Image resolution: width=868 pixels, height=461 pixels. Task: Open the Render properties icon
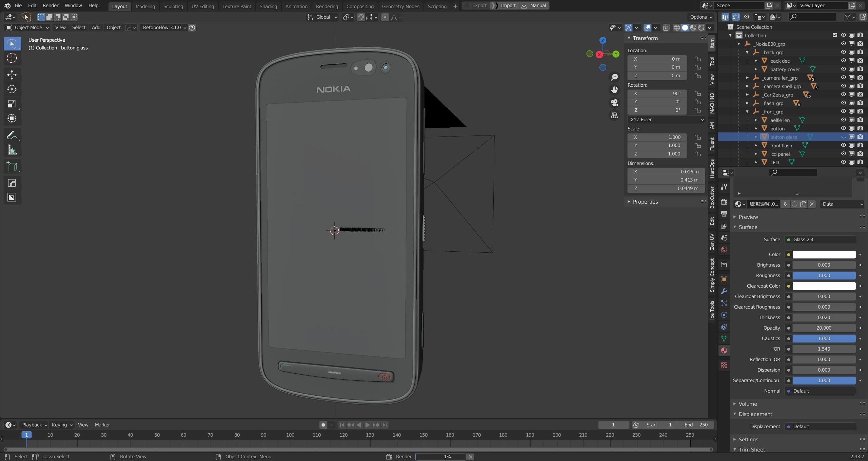[x=724, y=202]
